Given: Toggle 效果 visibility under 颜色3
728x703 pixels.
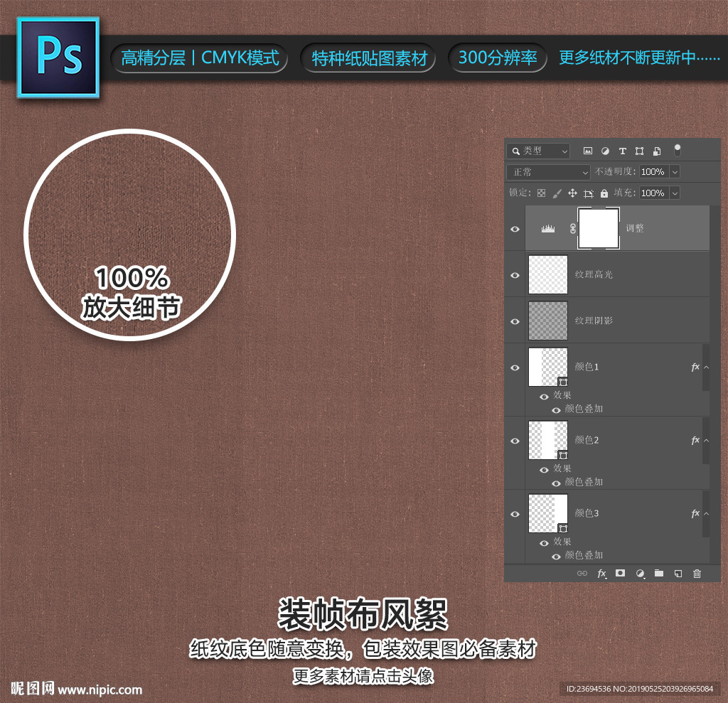Looking at the screenshot, I should click(544, 543).
